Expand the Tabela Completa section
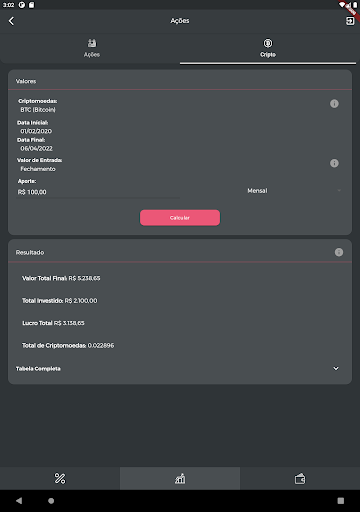Screen dimensions: 360x512 coord(180,369)
